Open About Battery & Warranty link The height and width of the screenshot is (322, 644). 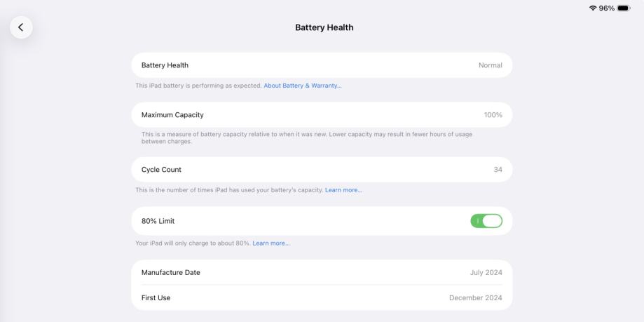(x=303, y=86)
